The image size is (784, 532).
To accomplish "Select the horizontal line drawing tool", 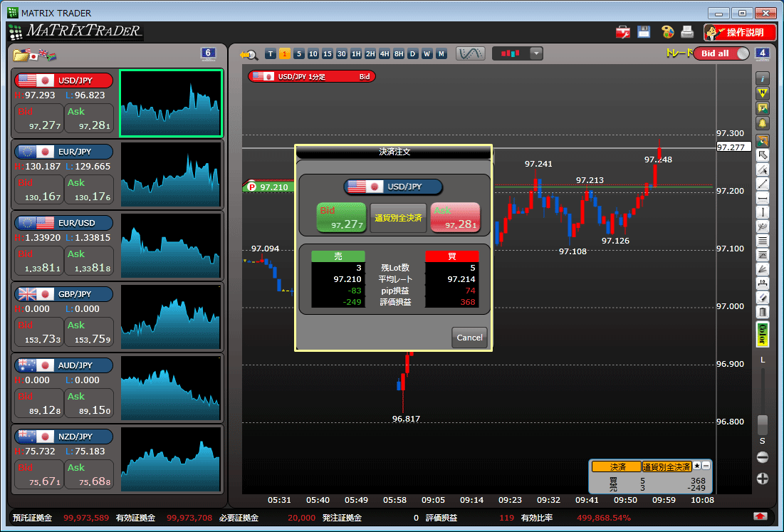I will (763, 199).
